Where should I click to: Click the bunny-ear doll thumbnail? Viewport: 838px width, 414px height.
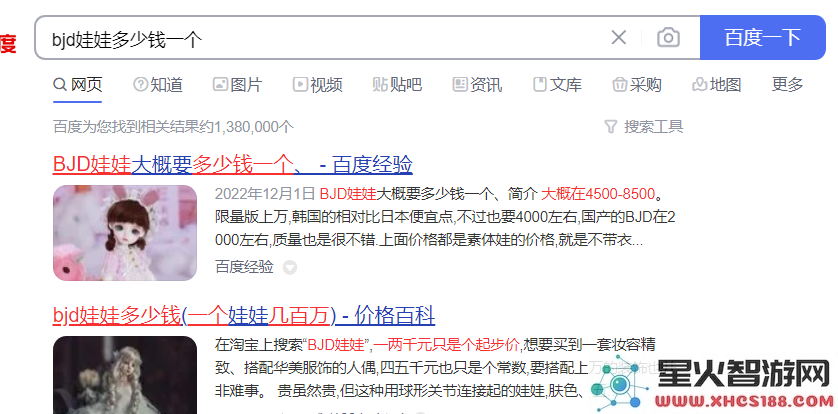tap(125, 233)
